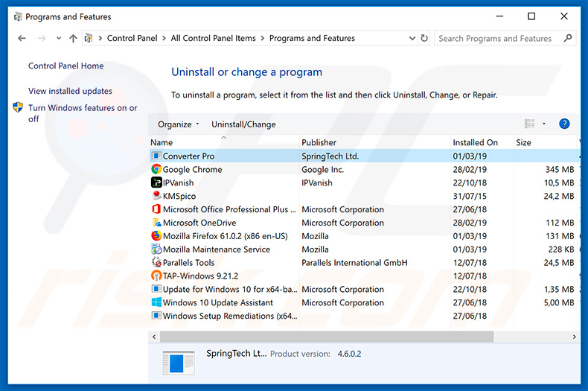This screenshot has height=391, width=588.
Task: Click the KMSpico red button icon
Action: [156, 195]
